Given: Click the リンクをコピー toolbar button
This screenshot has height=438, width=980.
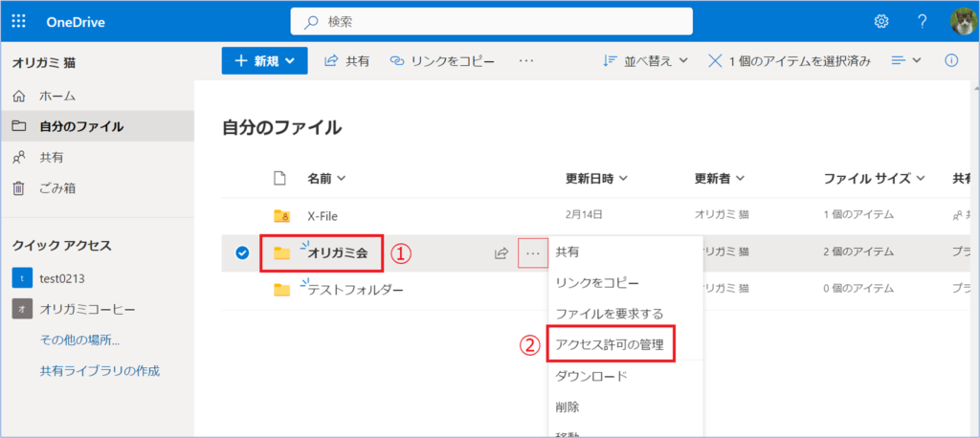Looking at the screenshot, I should click(x=442, y=60).
